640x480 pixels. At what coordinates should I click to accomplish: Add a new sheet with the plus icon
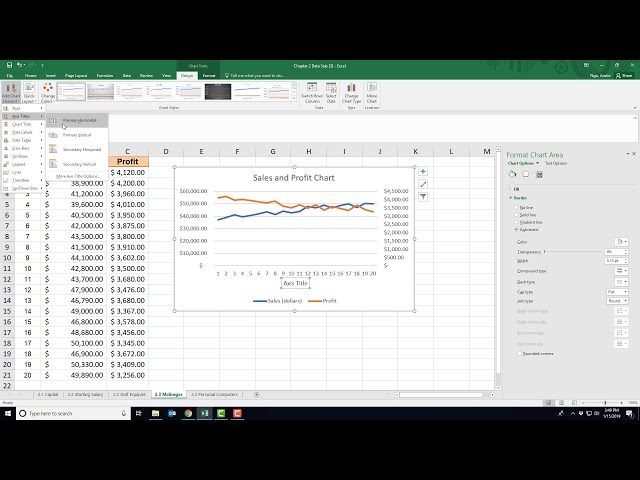tap(256, 395)
